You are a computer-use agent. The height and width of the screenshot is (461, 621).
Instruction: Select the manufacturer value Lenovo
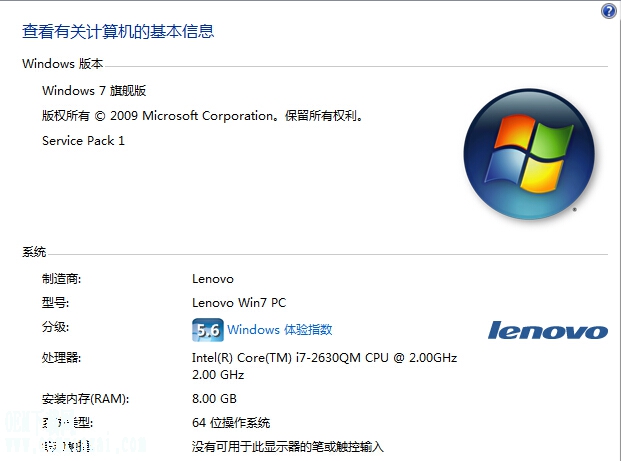coord(213,279)
